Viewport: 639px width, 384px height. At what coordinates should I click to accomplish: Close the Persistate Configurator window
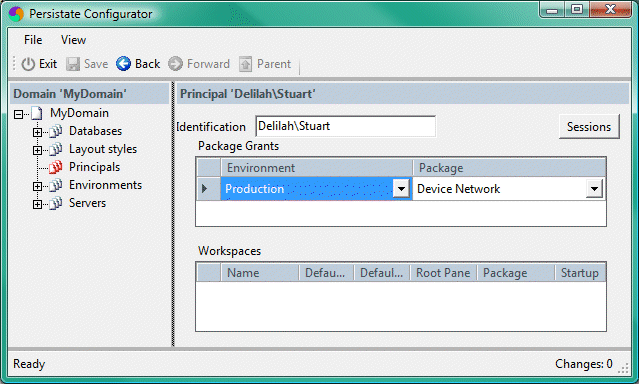point(610,10)
